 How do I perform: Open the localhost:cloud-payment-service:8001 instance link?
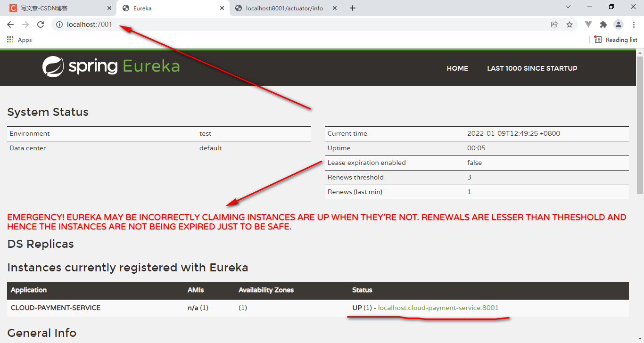pos(438,308)
